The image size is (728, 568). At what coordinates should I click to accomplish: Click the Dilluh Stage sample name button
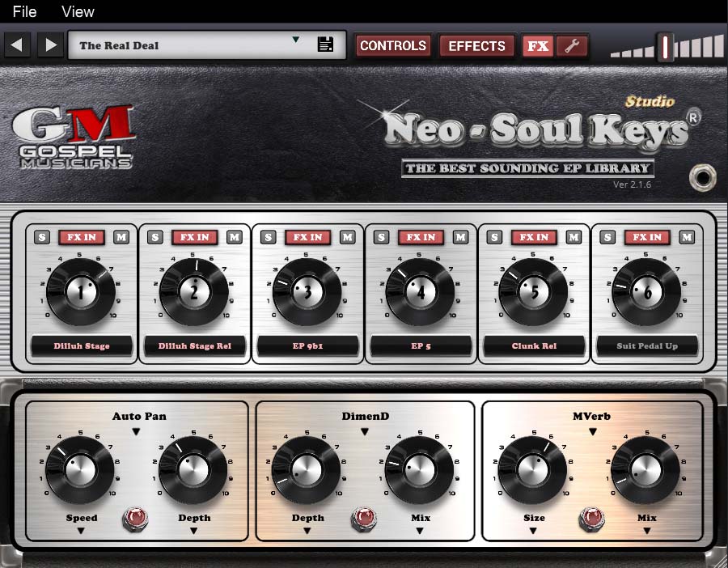[81, 346]
